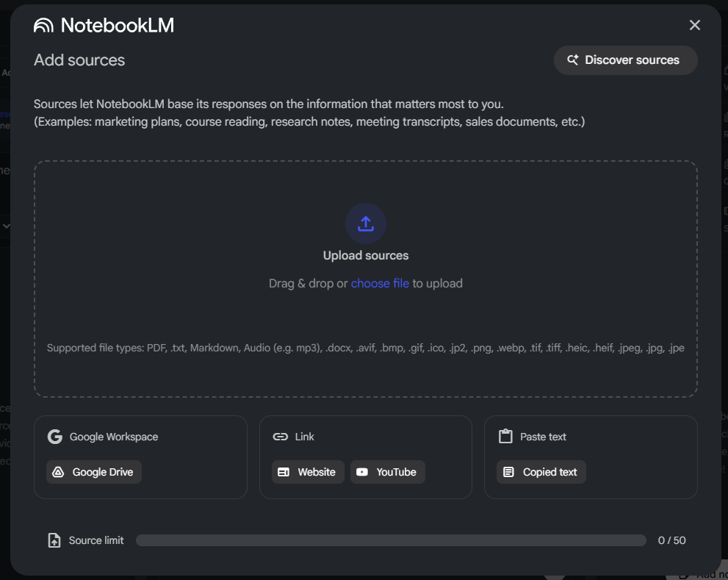Click the document icon inside Copied text button
Viewport: 728px width, 580px height.
click(508, 472)
